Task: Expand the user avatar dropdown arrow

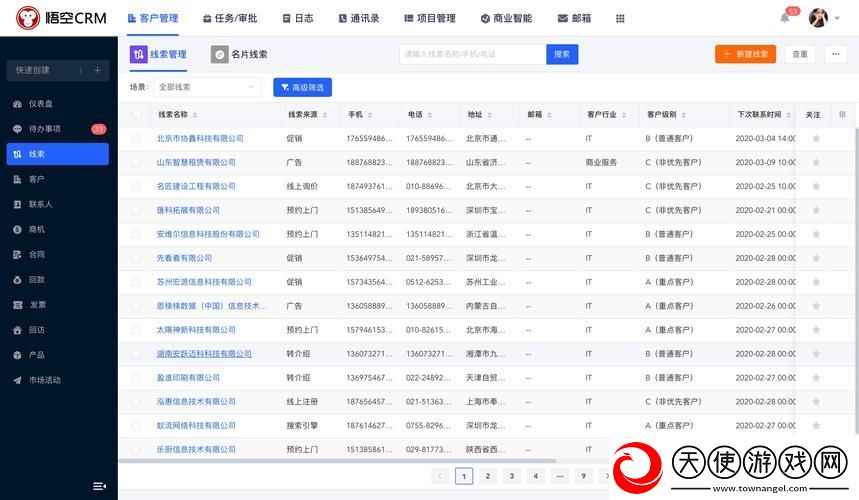Action: point(837,18)
